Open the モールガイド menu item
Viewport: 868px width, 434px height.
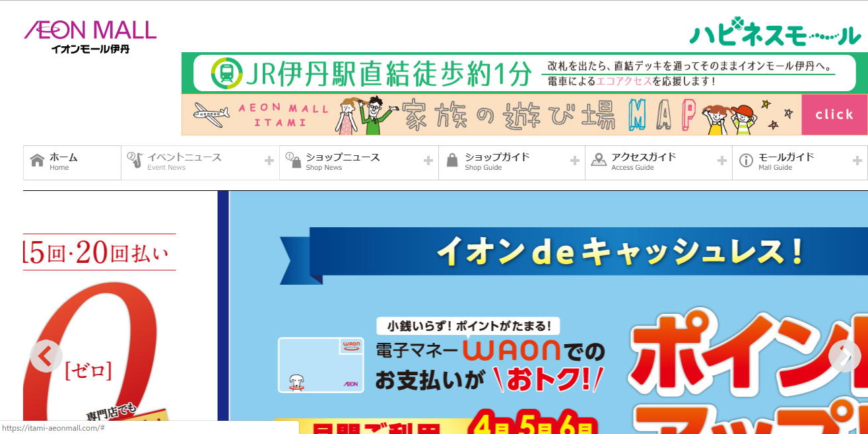800,163
